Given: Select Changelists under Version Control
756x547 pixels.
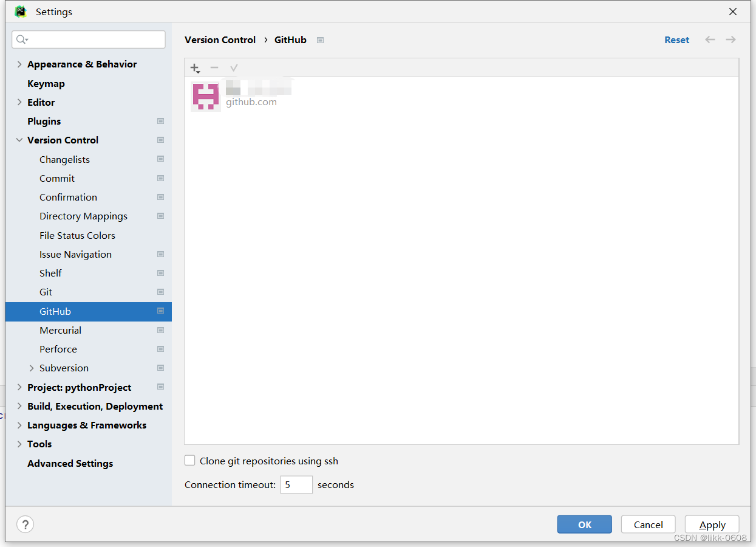Looking at the screenshot, I should coord(64,159).
